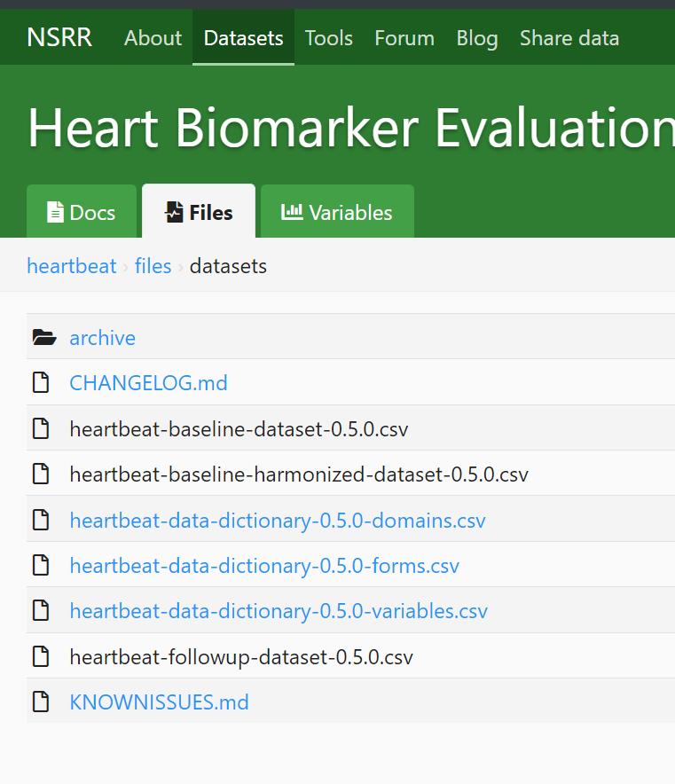Click the file icon beside KNOWNISSUES.md

click(x=40, y=702)
